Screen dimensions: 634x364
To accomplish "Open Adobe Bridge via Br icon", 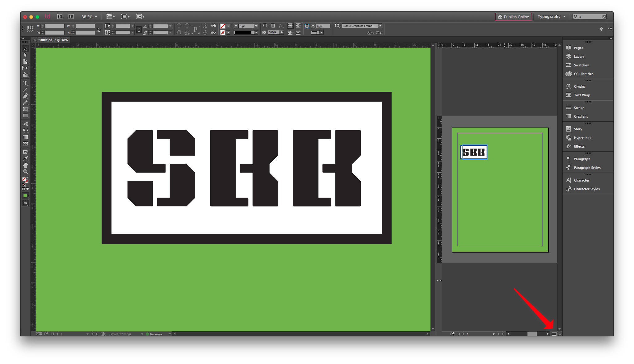I will (x=60, y=17).
